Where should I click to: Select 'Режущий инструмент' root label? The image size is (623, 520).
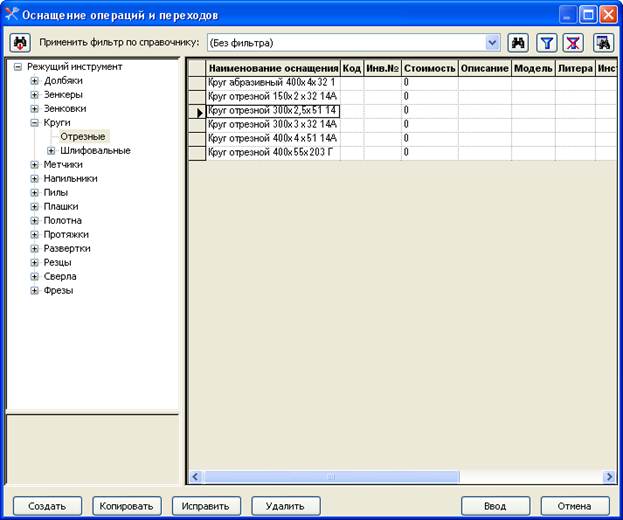click(x=75, y=67)
